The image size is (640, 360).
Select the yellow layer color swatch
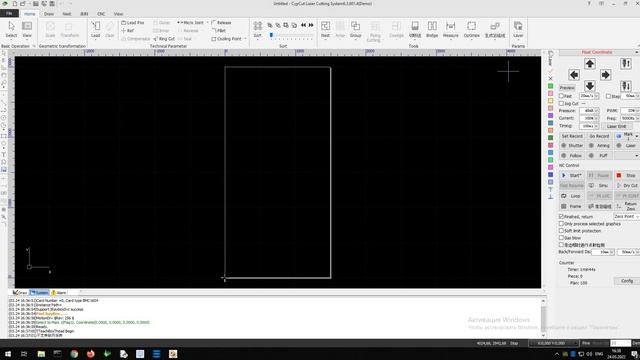(x=550, y=101)
